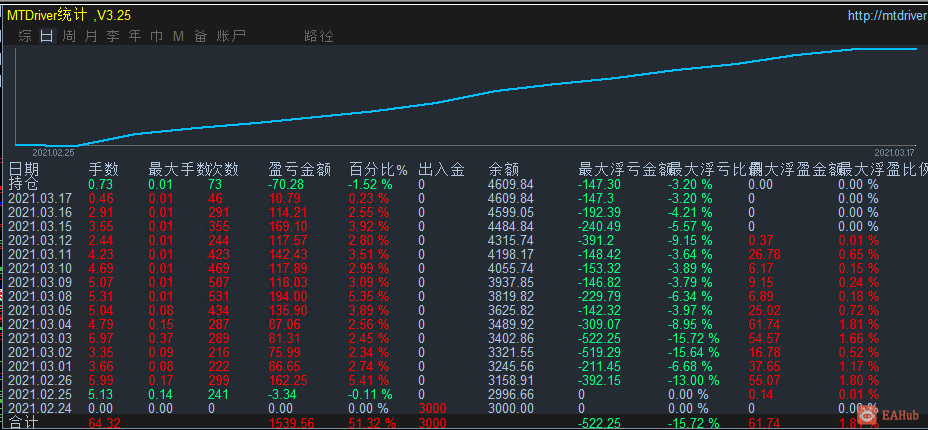Click the 次数 column header
Viewport: 928px width, 430px height.
tap(224, 170)
